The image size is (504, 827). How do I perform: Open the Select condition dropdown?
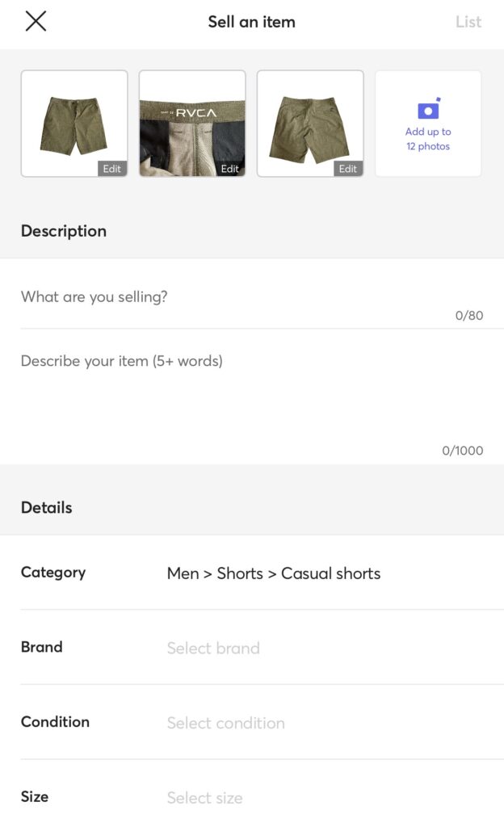point(225,723)
